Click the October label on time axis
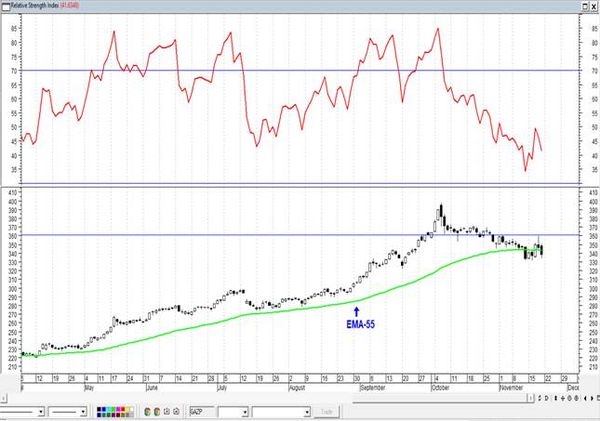Image resolution: width=600 pixels, height=421 pixels. tap(440, 388)
